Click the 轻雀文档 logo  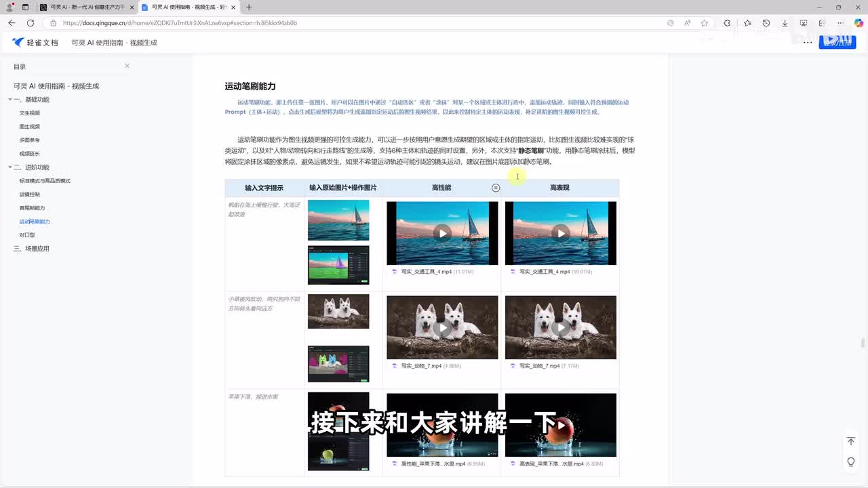(35, 42)
